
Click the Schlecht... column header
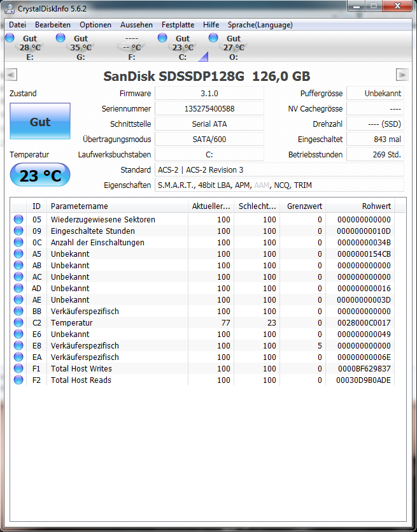click(x=257, y=206)
